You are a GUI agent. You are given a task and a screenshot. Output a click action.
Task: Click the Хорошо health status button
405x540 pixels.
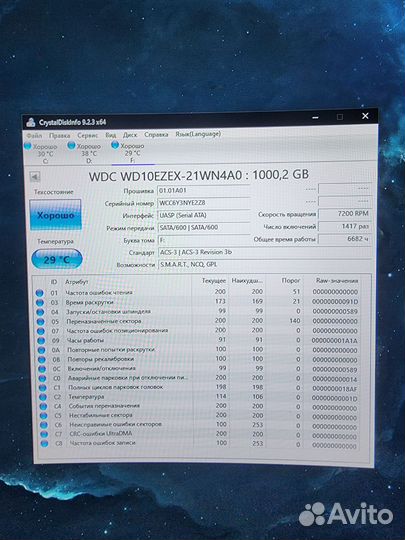[x=55, y=215]
